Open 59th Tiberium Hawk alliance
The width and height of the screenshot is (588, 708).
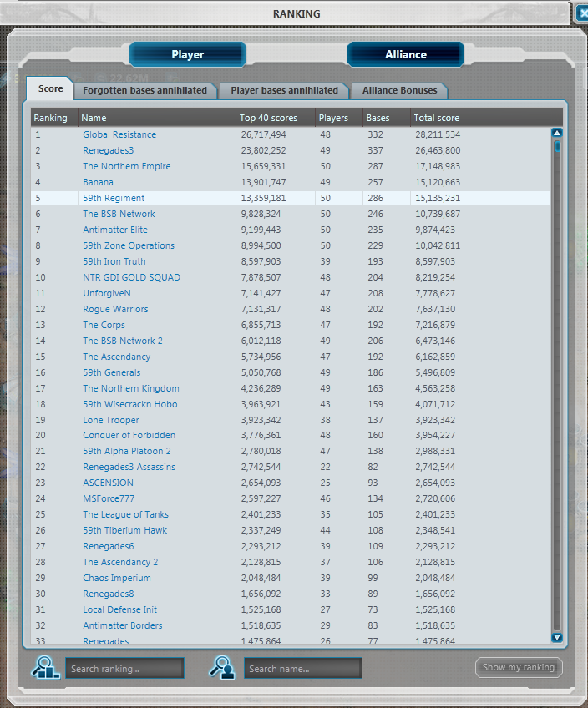click(x=125, y=530)
